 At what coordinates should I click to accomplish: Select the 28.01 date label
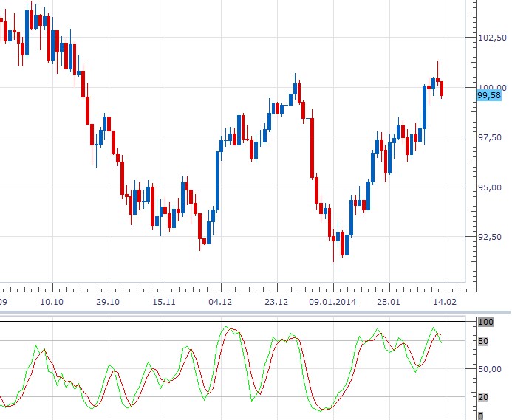(x=388, y=302)
